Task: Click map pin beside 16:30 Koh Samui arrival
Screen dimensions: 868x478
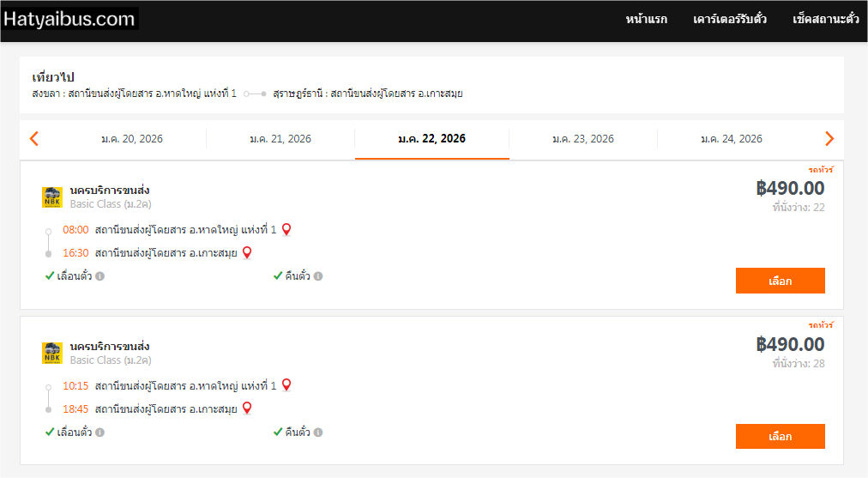Action: tap(247, 253)
